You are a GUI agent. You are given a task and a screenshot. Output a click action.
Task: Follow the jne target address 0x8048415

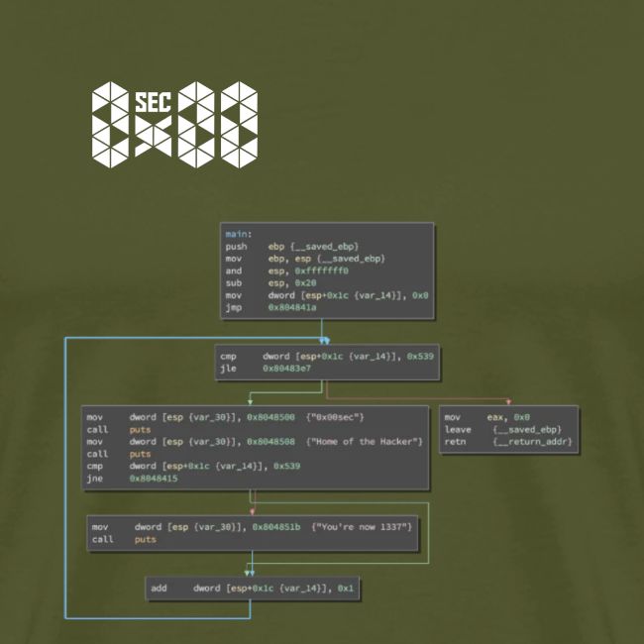[154, 479]
